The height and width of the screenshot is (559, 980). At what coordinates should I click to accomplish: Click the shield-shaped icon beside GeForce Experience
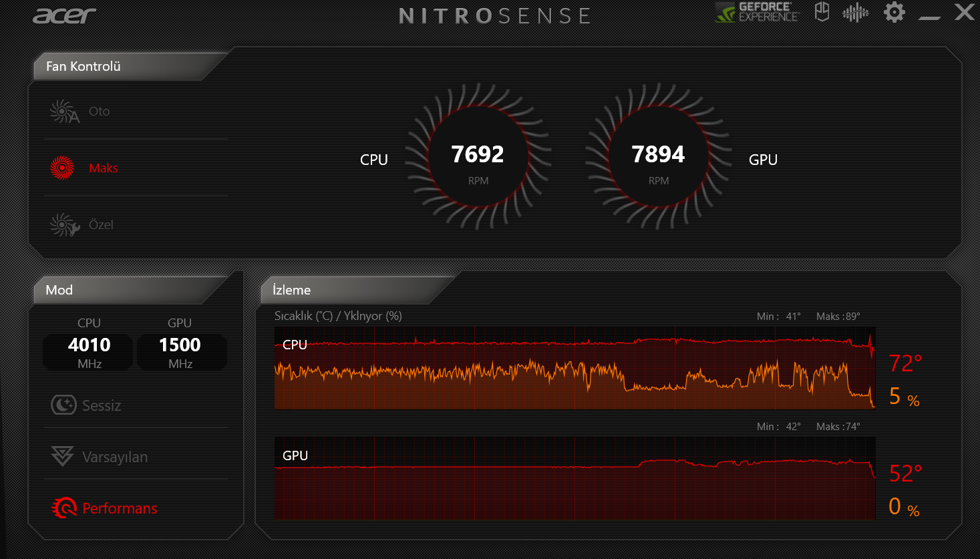822,12
